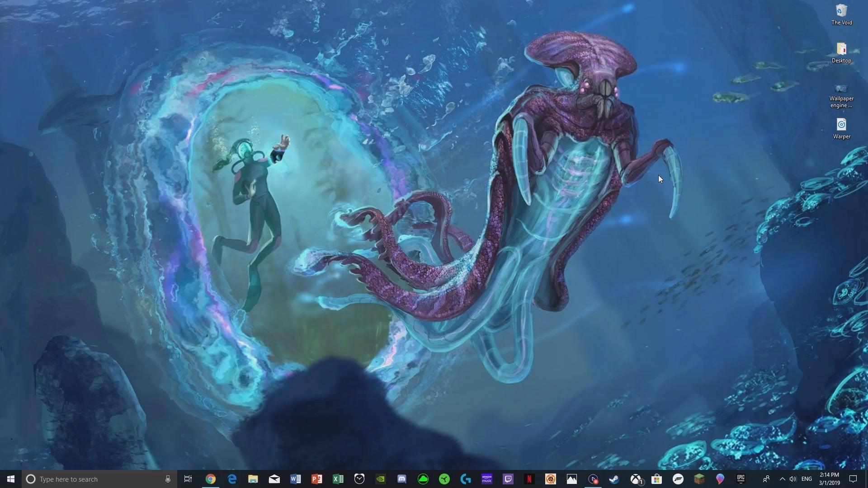
Task: Open Microsoft Store from the taskbar
Action: tap(657, 479)
